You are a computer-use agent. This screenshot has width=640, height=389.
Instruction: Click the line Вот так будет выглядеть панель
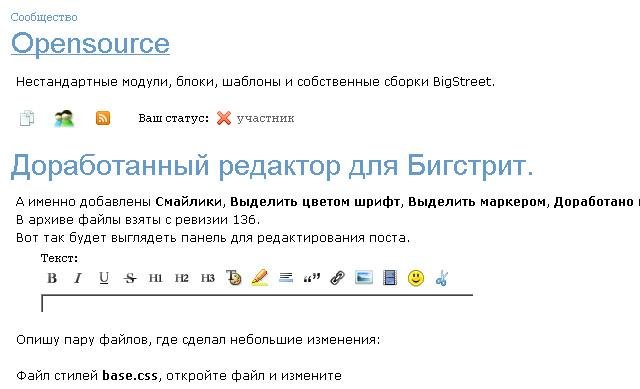coord(213,238)
